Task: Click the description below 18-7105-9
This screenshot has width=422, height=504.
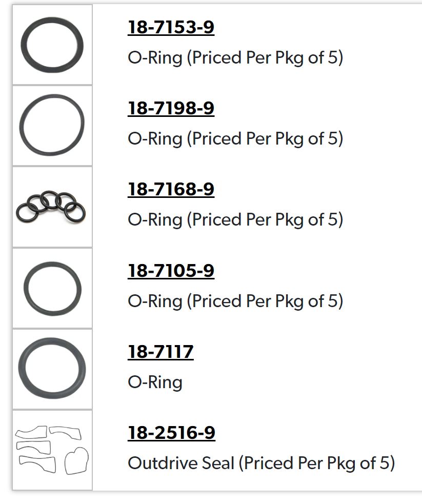Action: pyautogui.click(x=235, y=301)
